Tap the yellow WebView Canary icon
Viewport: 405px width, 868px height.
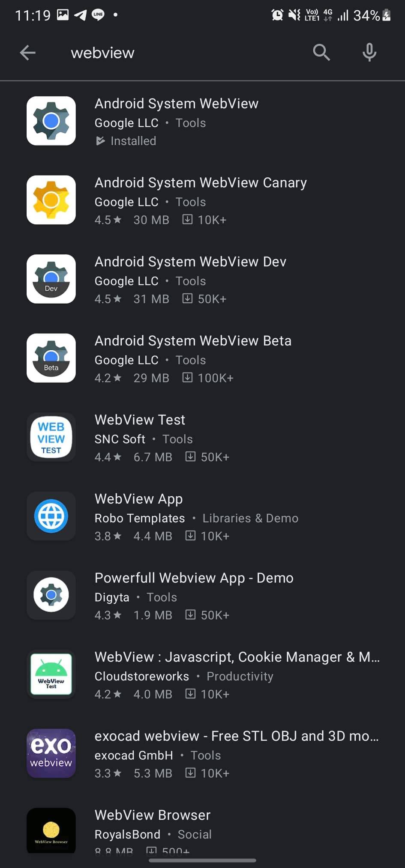[x=51, y=200]
